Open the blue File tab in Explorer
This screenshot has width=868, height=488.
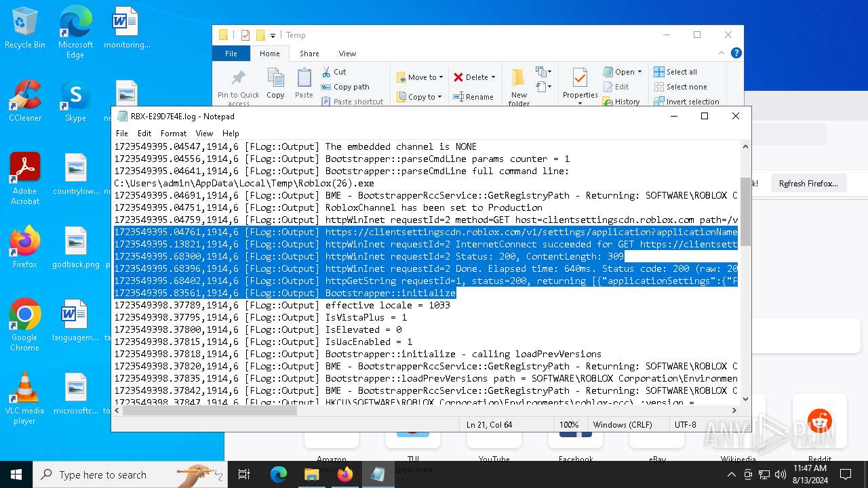point(231,54)
